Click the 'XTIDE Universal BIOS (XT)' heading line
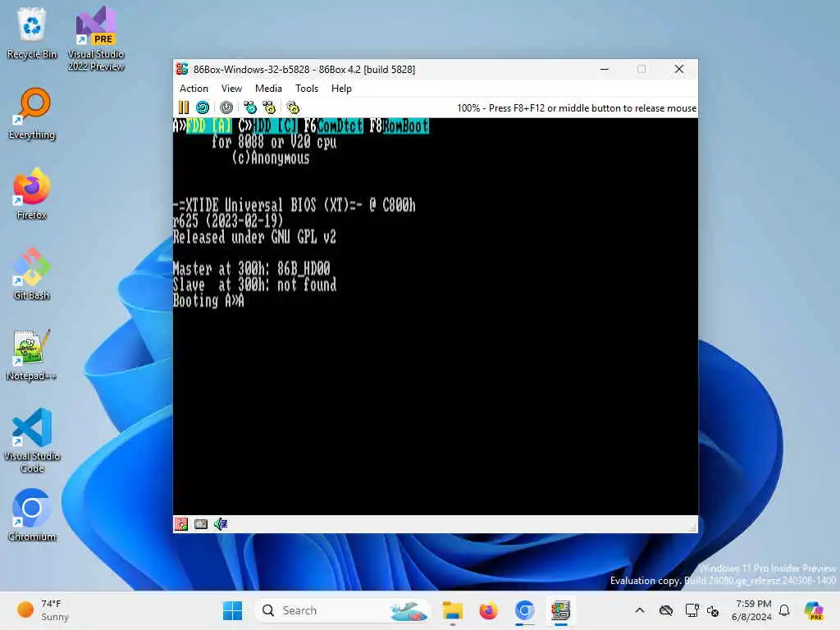The width and height of the screenshot is (840, 630). pyautogui.click(x=294, y=205)
